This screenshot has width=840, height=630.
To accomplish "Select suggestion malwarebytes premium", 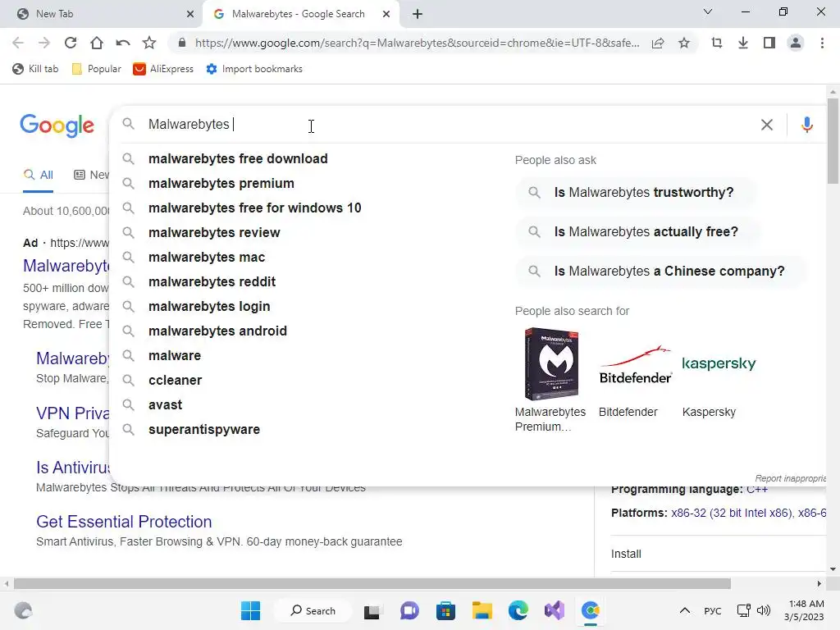I will point(221,183).
